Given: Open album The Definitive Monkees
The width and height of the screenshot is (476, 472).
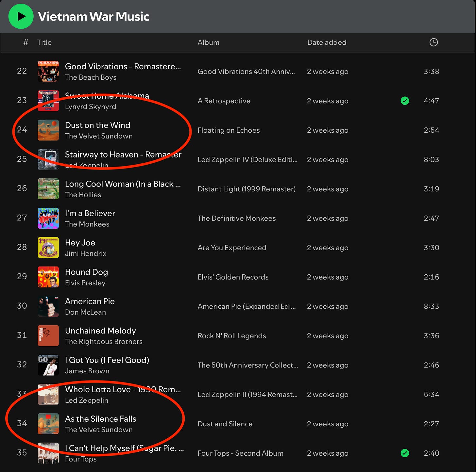Looking at the screenshot, I should [237, 219].
